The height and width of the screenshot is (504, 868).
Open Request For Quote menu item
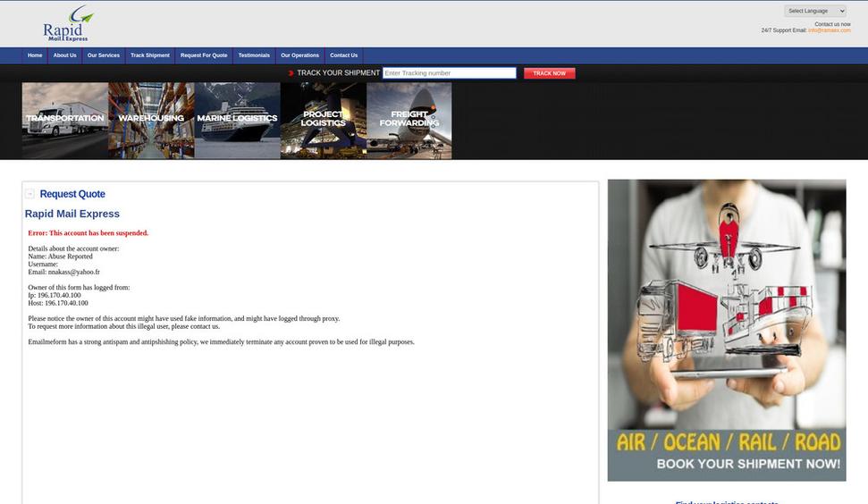click(204, 55)
